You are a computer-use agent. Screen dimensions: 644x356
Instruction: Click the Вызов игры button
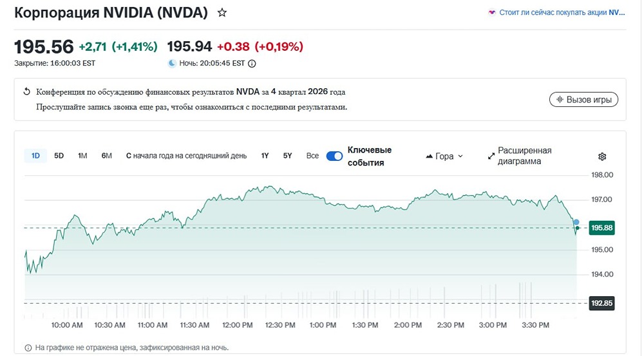pyautogui.click(x=583, y=99)
